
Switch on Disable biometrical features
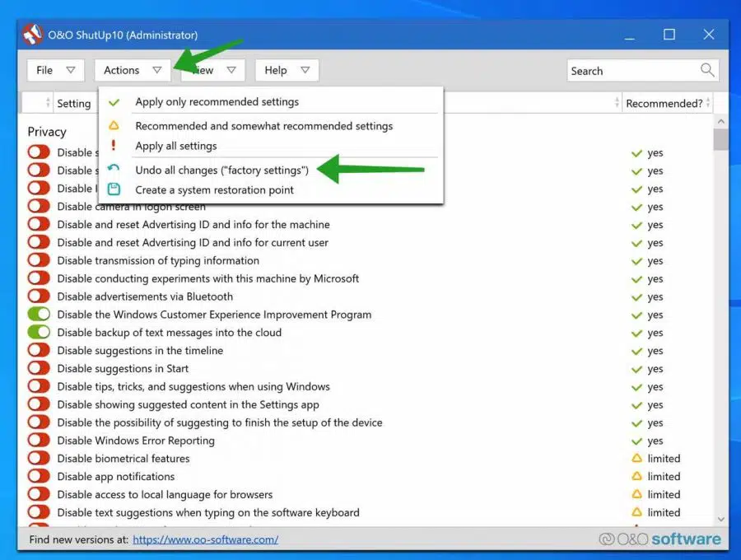pos(39,457)
